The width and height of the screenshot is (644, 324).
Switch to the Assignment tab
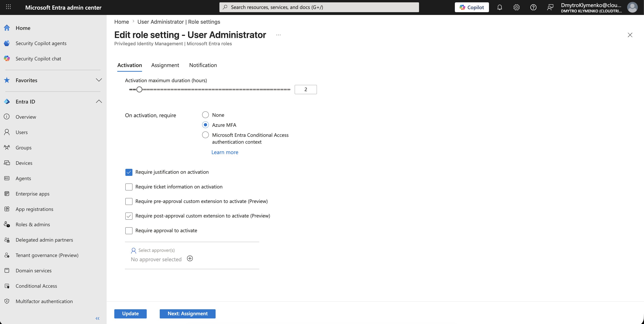click(165, 65)
